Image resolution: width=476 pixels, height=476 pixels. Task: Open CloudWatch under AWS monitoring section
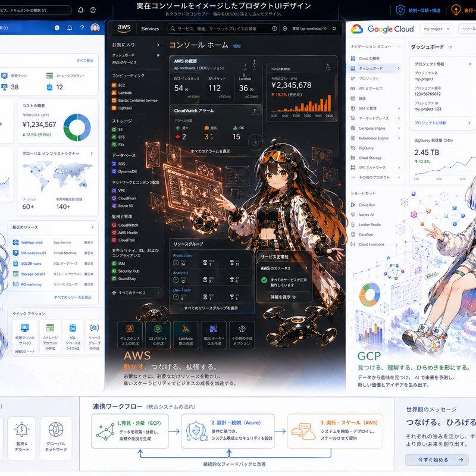tap(128, 225)
